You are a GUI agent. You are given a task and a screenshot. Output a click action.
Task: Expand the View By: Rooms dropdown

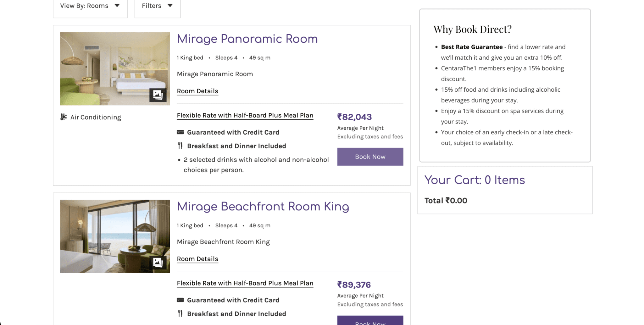tap(90, 6)
